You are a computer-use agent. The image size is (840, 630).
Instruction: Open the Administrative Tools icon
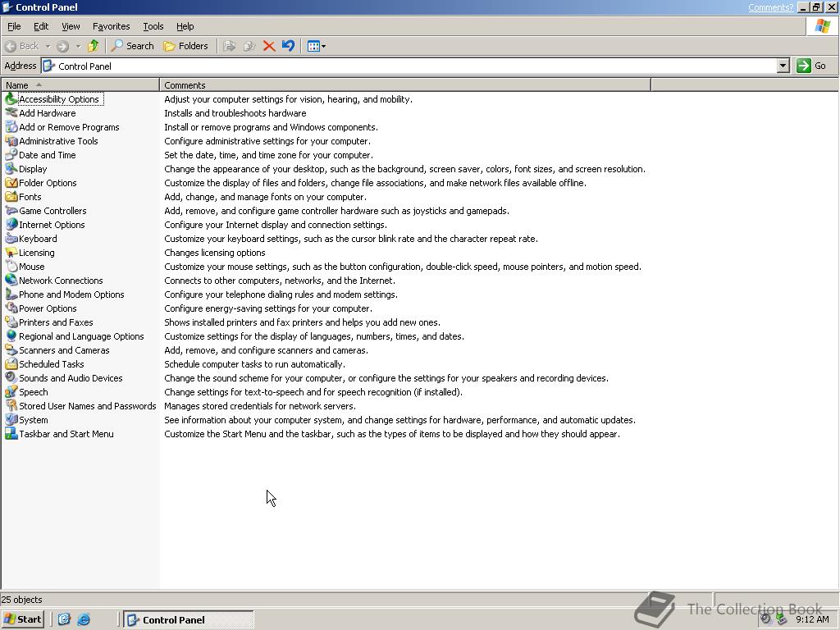tap(11, 141)
